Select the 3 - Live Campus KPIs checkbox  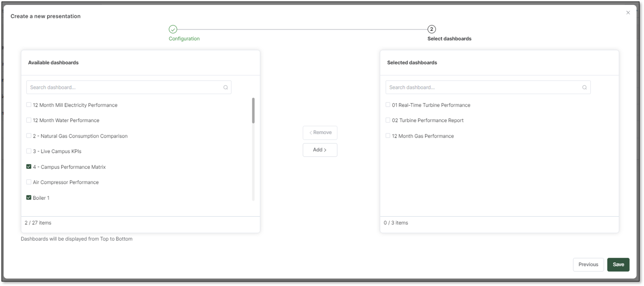tap(29, 151)
